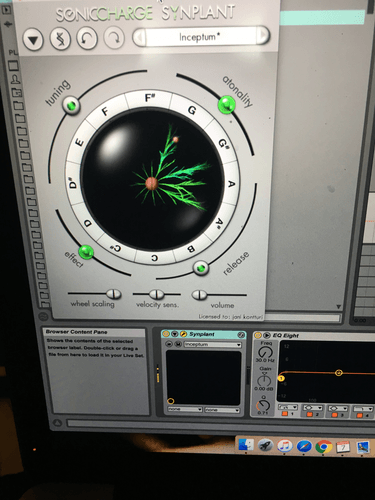
Task: Toggle the EQ Eight device activator
Action: 258,335
